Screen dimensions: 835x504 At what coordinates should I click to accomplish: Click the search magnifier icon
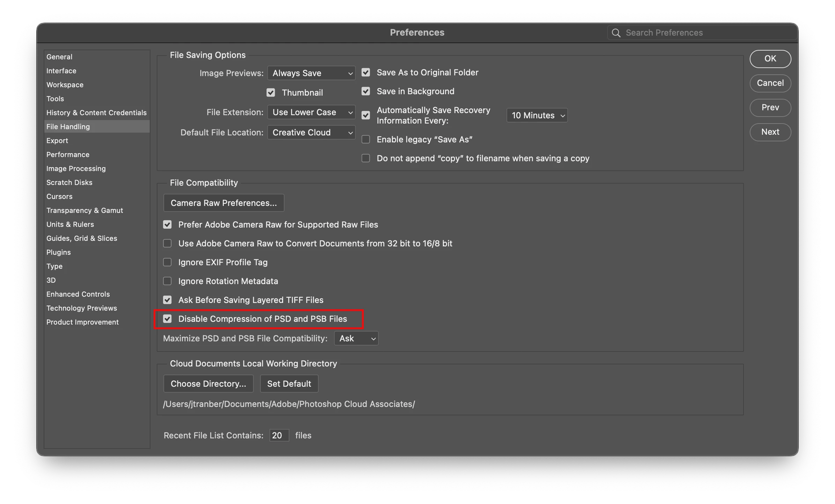coord(616,33)
